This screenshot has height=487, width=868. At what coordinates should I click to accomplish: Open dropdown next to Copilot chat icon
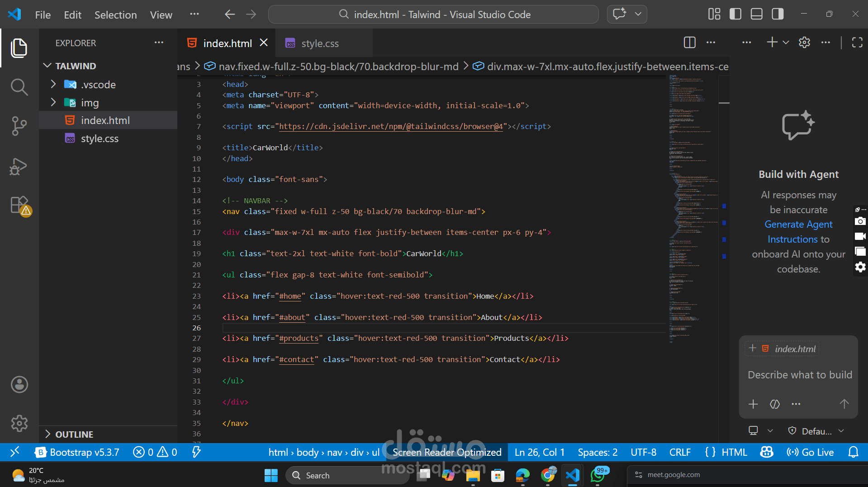[x=638, y=14]
